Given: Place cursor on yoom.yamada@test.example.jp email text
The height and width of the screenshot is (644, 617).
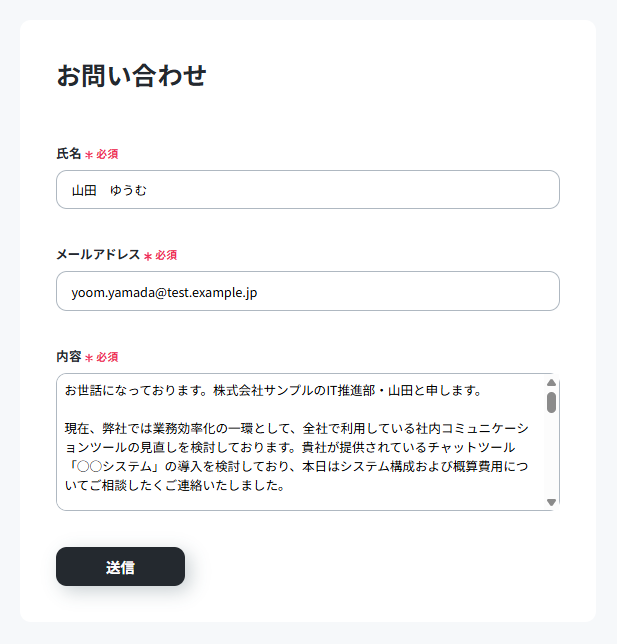Looking at the screenshot, I should tap(164, 293).
